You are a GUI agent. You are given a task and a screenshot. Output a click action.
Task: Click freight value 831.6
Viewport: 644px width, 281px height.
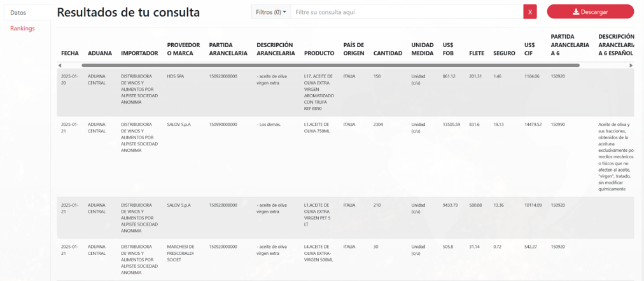point(475,125)
